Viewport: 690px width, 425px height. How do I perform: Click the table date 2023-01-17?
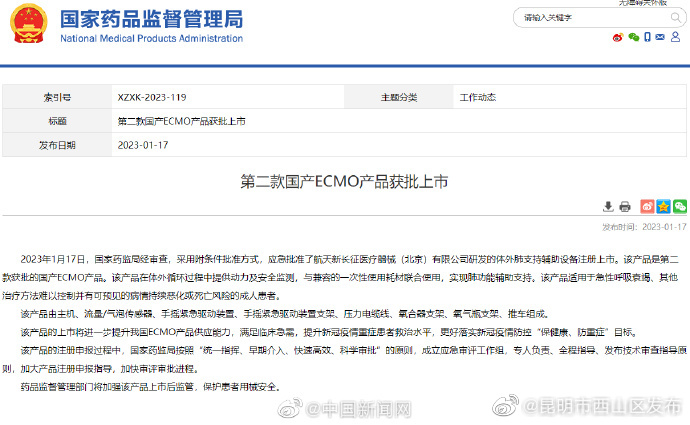tap(143, 145)
